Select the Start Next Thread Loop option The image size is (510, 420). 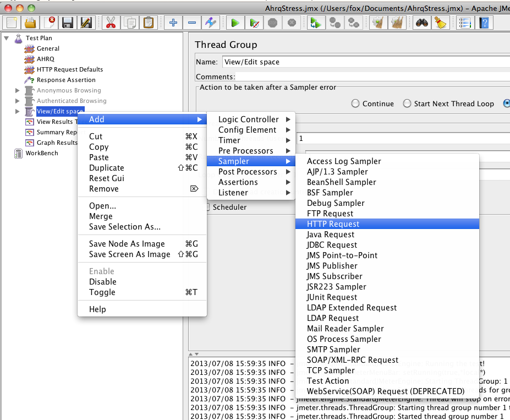(407, 103)
